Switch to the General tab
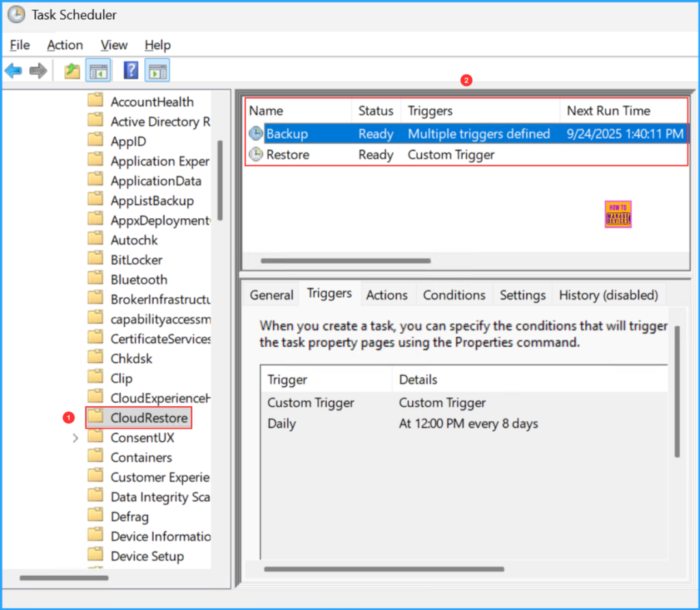700x610 pixels. point(271,295)
